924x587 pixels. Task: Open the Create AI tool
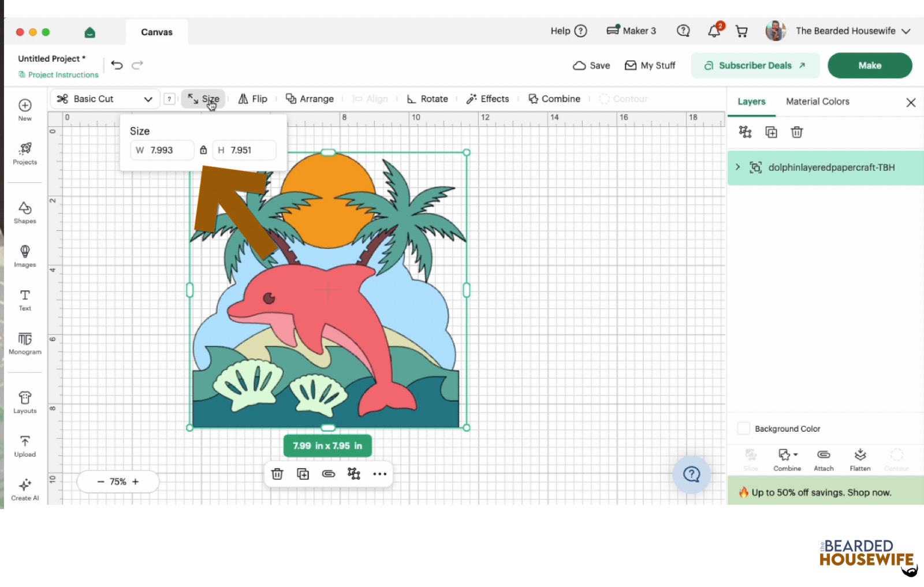[25, 489]
